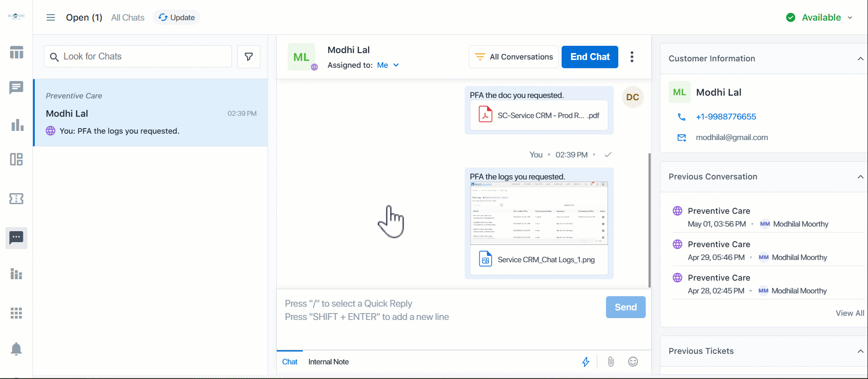The image size is (868, 379).
Task: Click the modhilal@gmail.com email text
Action: point(732,137)
